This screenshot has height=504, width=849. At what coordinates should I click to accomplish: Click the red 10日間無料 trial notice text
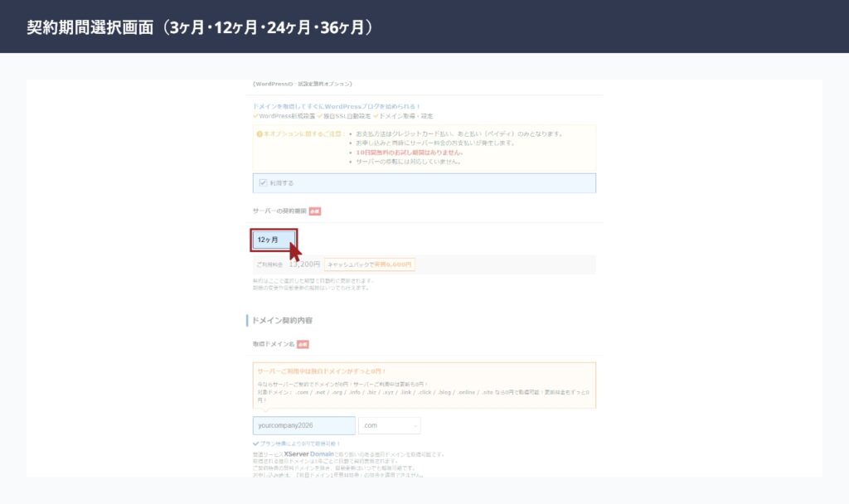pyautogui.click(x=409, y=153)
